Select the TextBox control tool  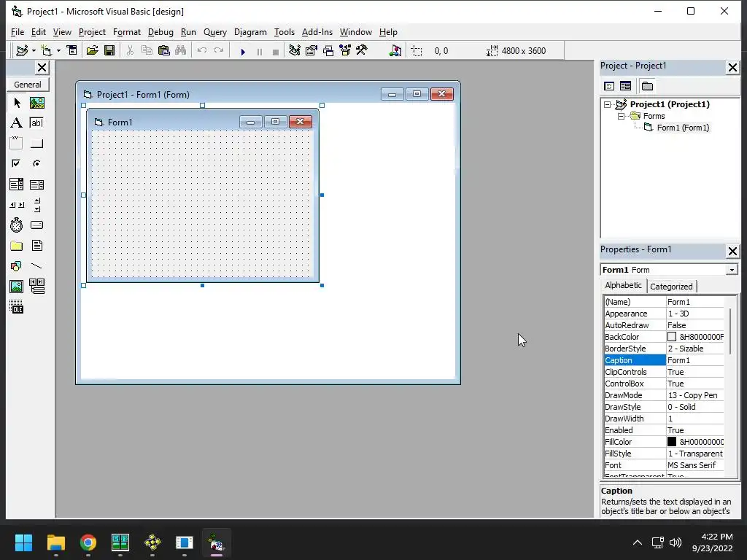click(36, 122)
